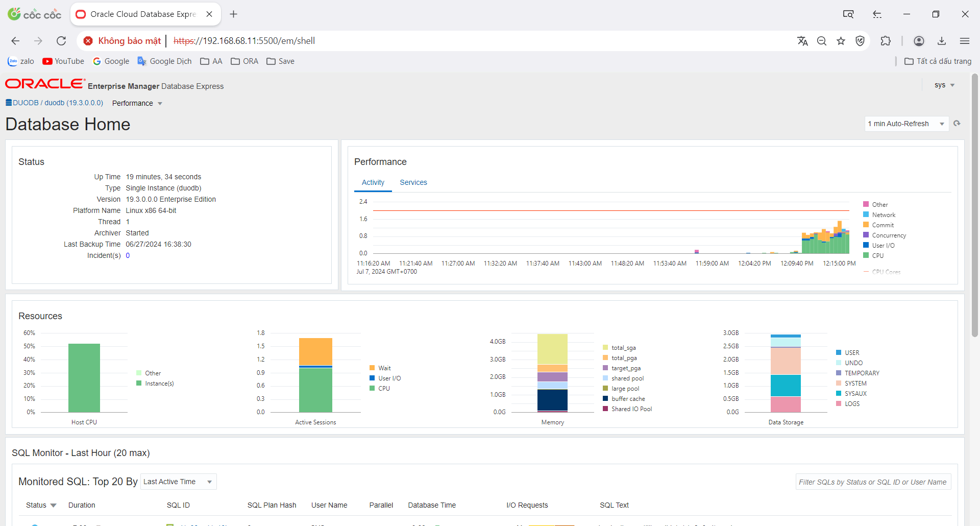Click the I/O Requests column header

[527, 505]
